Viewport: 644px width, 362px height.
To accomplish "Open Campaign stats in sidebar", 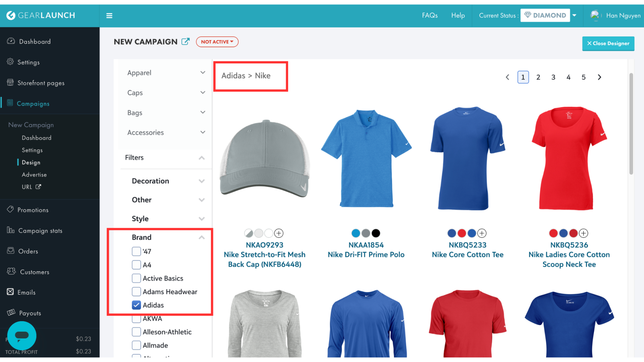I will click(40, 231).
